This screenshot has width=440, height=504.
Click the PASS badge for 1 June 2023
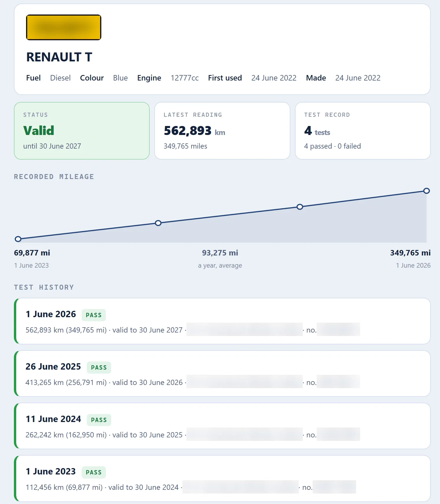coord(93,472)
